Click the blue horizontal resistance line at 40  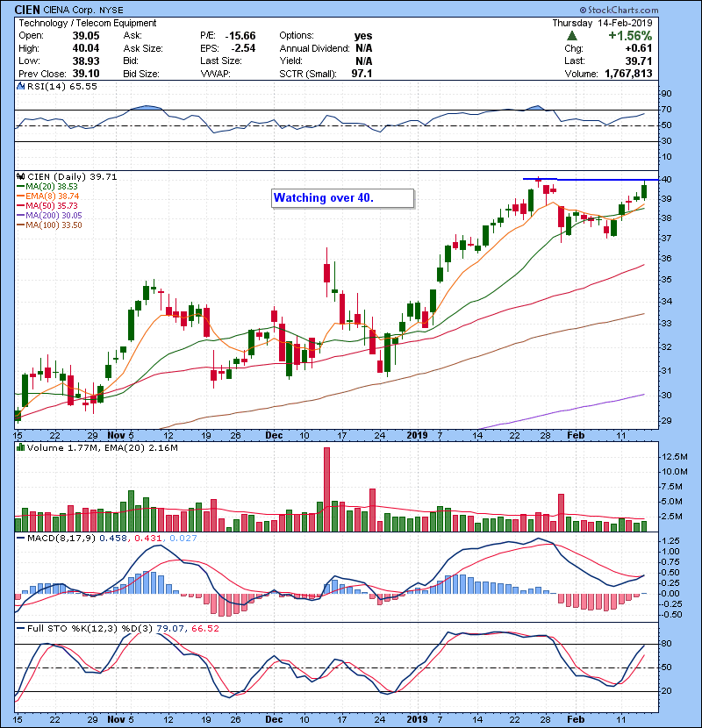click(x=591, y=179)
